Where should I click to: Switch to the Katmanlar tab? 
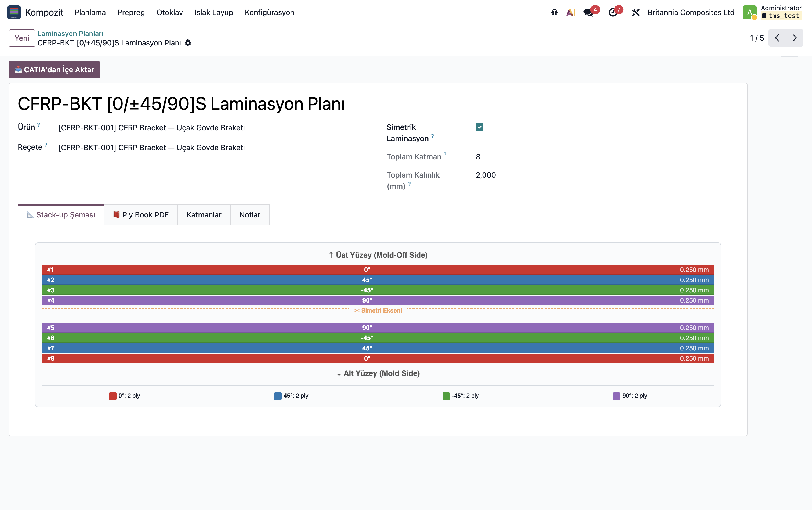(x=204, y=214)
